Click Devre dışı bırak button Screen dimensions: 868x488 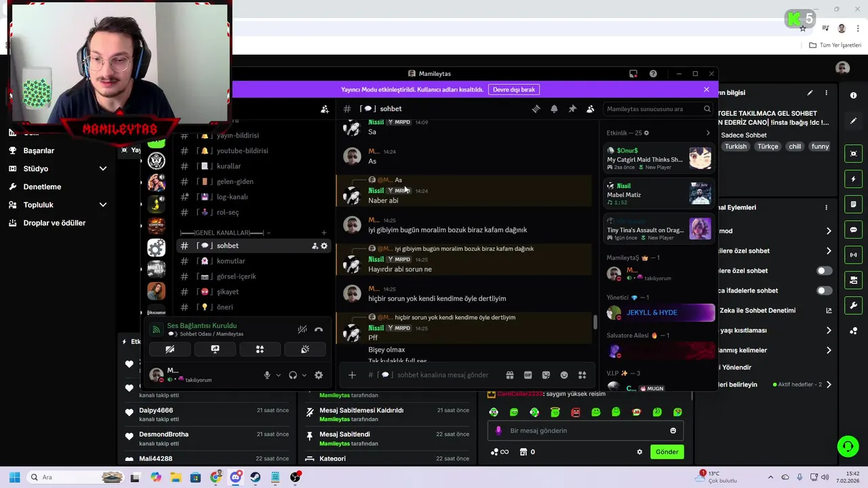[x=514, y=89]
